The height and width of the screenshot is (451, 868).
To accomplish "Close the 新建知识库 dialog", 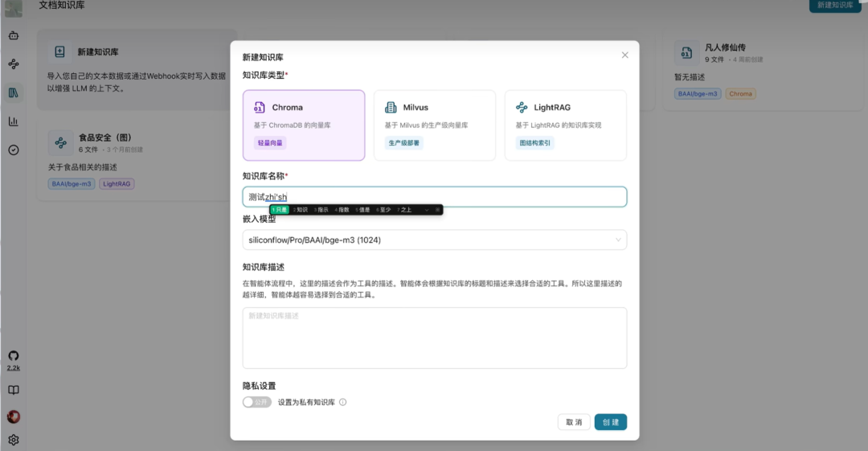I will click(x=625, y=55).
